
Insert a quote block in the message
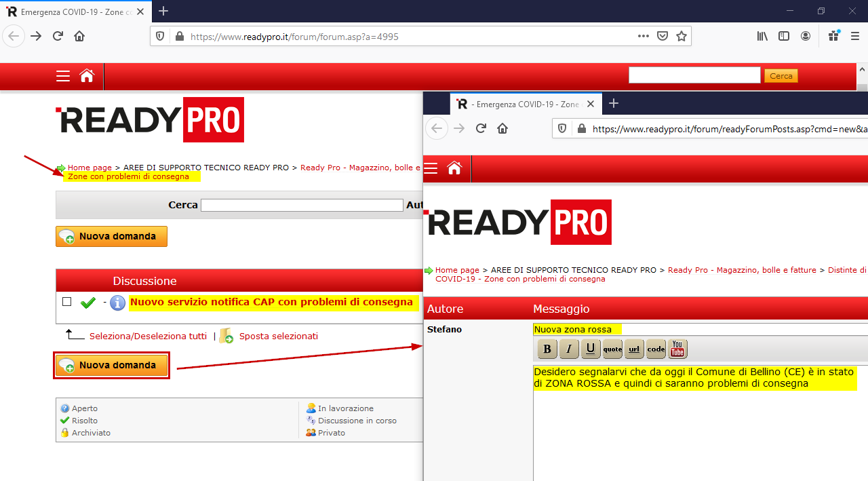612,349
